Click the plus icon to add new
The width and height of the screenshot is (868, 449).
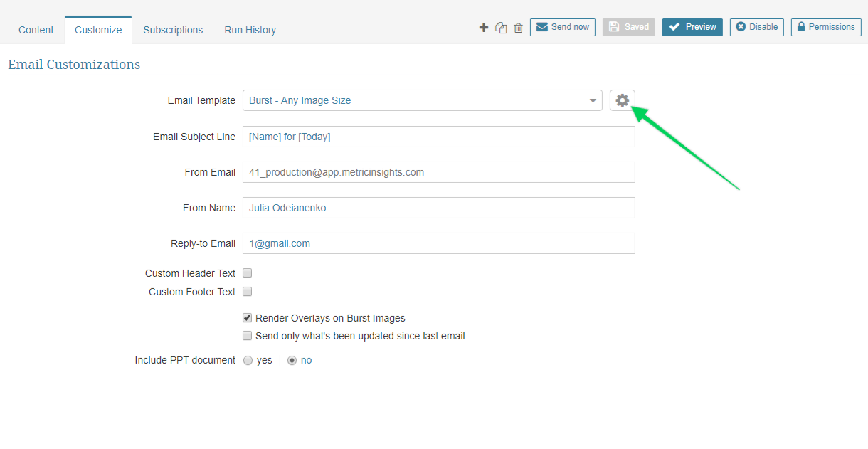[484, 28]
